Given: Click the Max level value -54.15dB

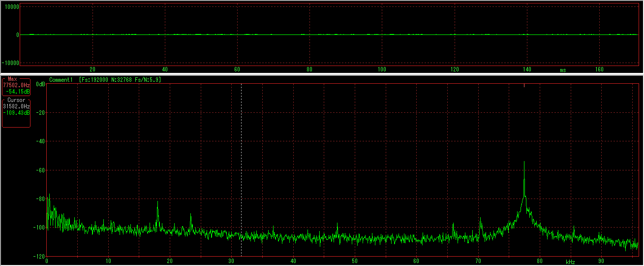Looking at the screenshot, I should [x=18, y=91].
